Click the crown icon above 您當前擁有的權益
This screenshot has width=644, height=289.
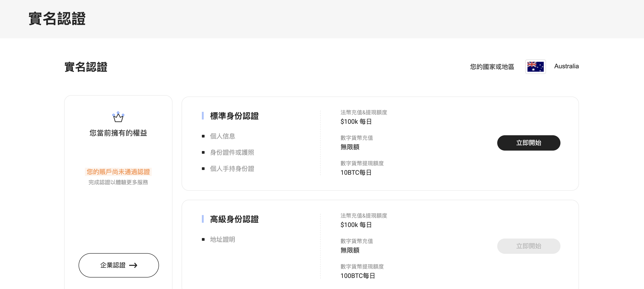coord(118,117)
